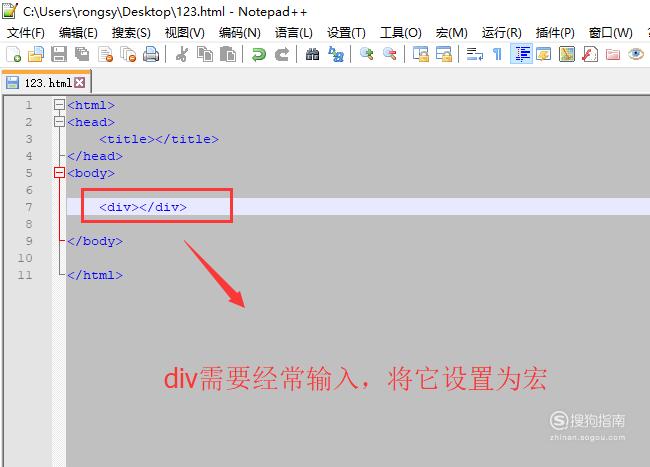Open the 窗口(W) menu
The width and height of the screenshot is (650, 467).
coord(611,32)
